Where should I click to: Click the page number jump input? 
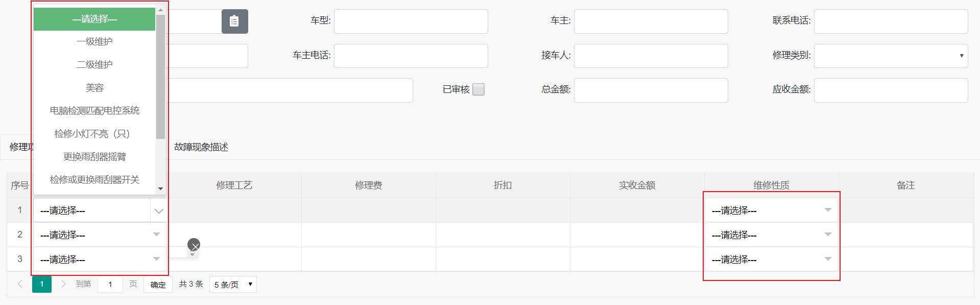[110, 284]
